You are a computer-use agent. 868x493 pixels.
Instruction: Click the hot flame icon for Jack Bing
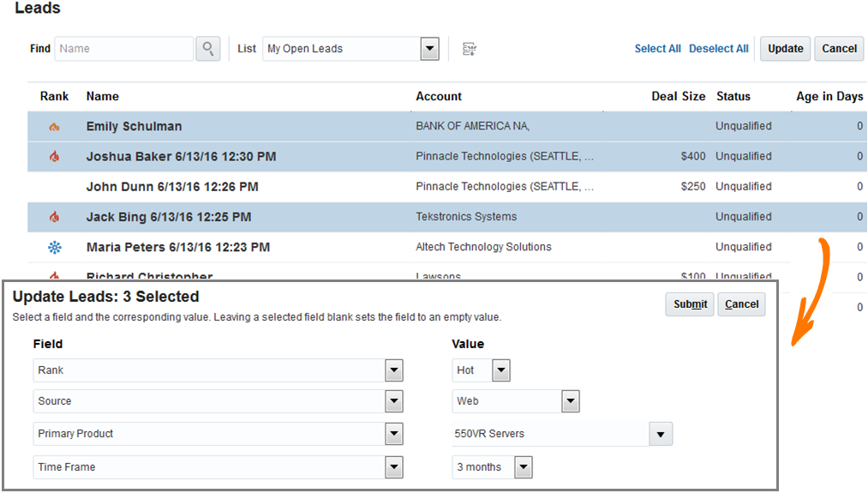55,217
